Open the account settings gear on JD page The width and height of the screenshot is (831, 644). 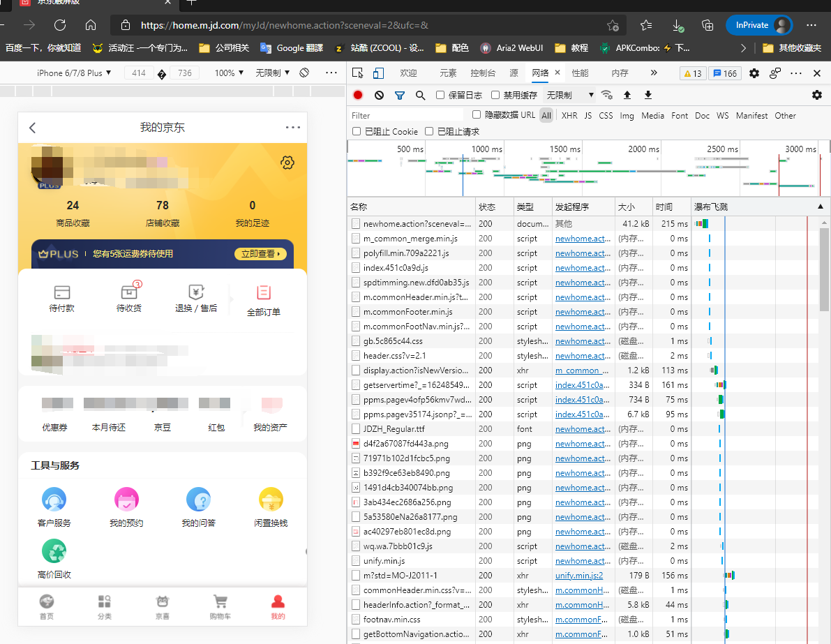(x=287, y=162)
